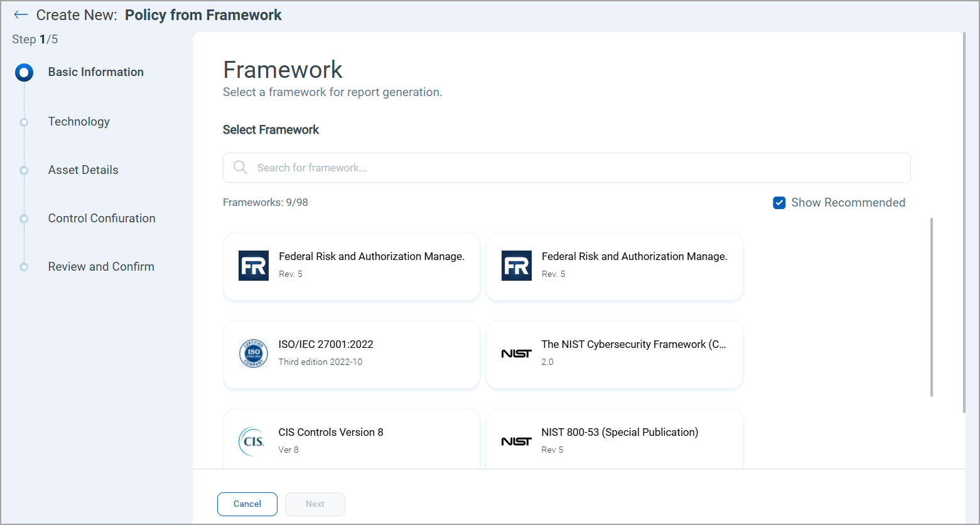Select ISO/IEC 27001:2022 framework title
The height and width of the screenshot is (525, 980).
tap(326, 344)
